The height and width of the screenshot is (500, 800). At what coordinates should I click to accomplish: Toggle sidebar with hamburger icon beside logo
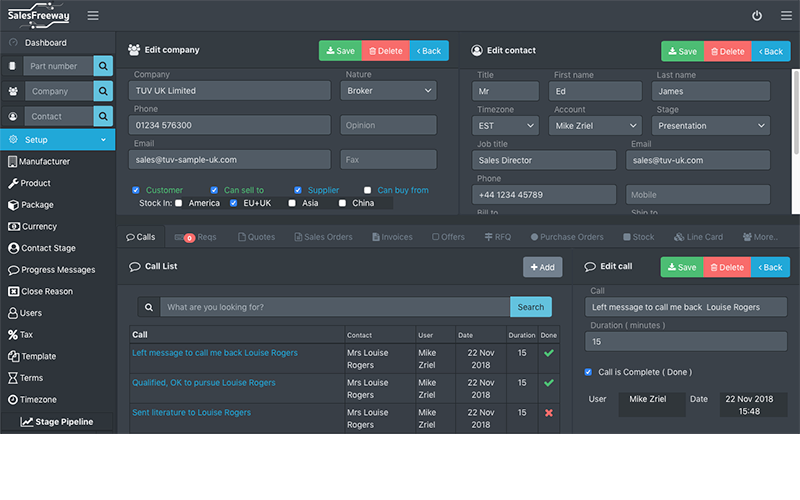[x=93, y=16]
